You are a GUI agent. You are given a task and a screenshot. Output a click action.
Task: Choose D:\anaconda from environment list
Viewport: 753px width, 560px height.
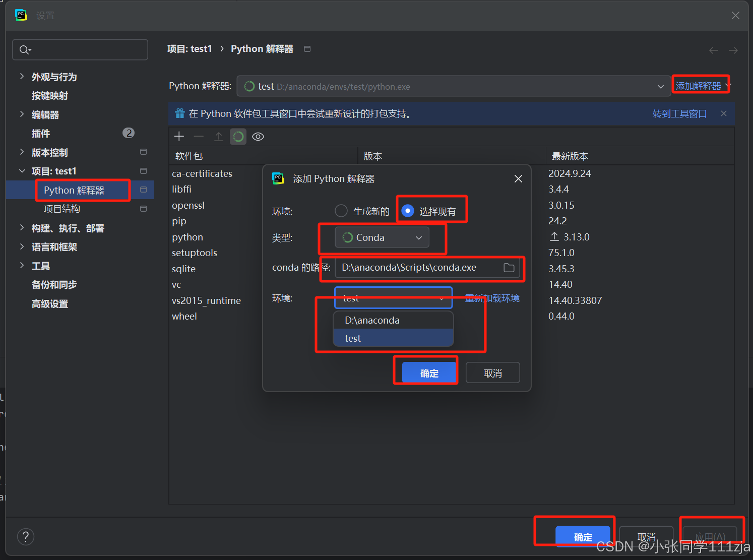[393, 321]
